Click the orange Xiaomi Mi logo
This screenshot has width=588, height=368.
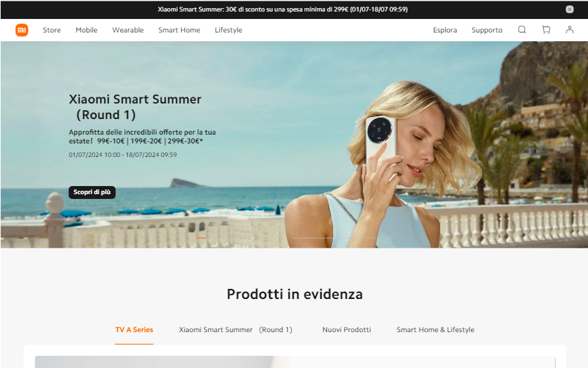pyautogui.click(x=22, y=30)
